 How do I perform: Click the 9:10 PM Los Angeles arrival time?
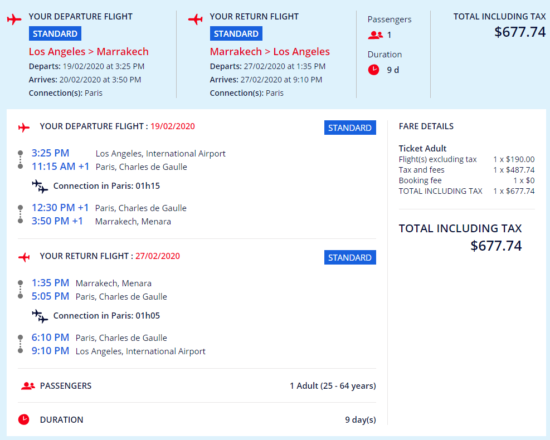(51, 351)
